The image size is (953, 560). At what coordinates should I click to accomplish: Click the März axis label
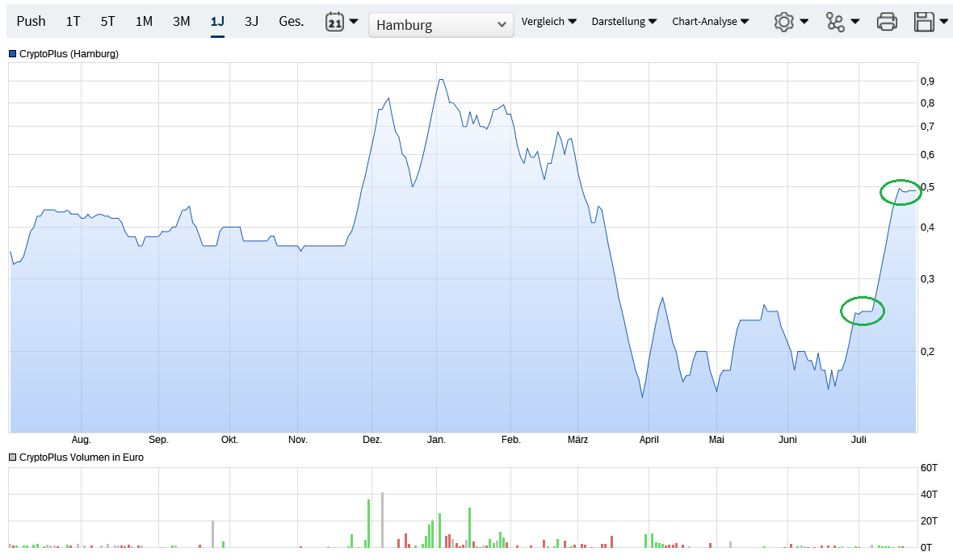[577, 440]
